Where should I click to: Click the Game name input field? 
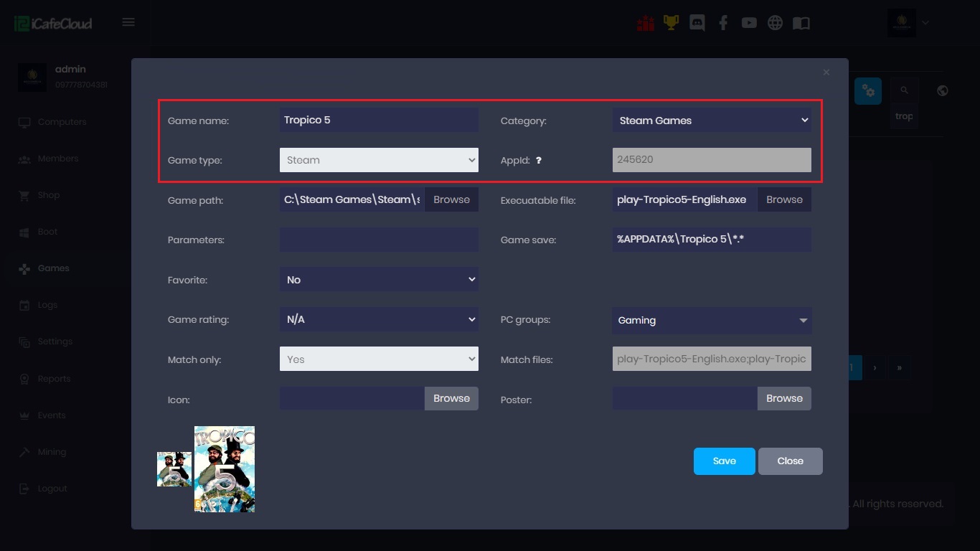[x=379, y=121]
